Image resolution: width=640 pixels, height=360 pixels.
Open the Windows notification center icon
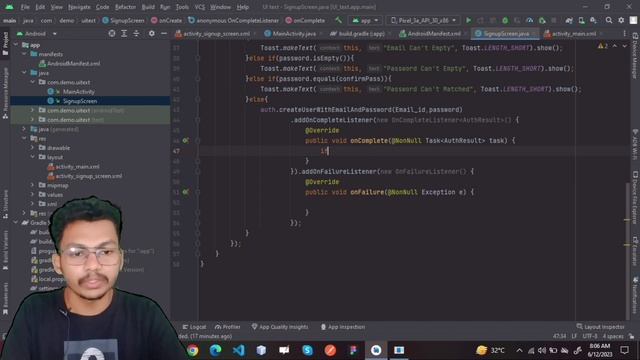624,350
